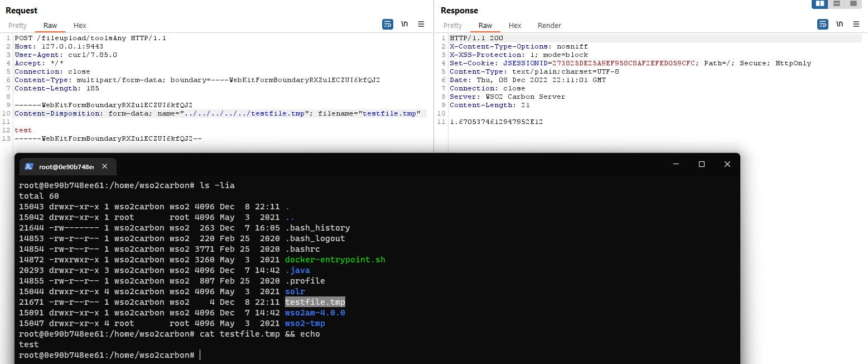This screenshot has width=868, height=364.
Task: Click response body value 1.6705374612947952E12
Action: (496, 122)
